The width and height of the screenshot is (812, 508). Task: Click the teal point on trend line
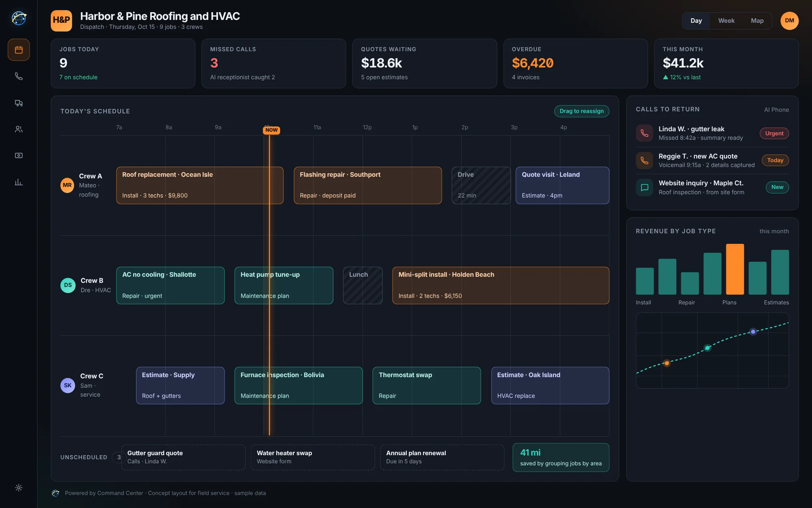[x=708, y=348]
